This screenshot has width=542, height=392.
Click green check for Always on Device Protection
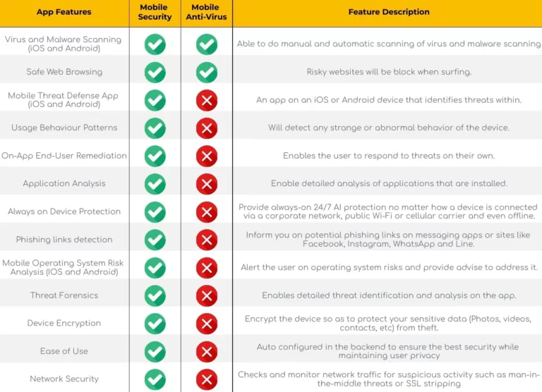click(x=155, y=212)
